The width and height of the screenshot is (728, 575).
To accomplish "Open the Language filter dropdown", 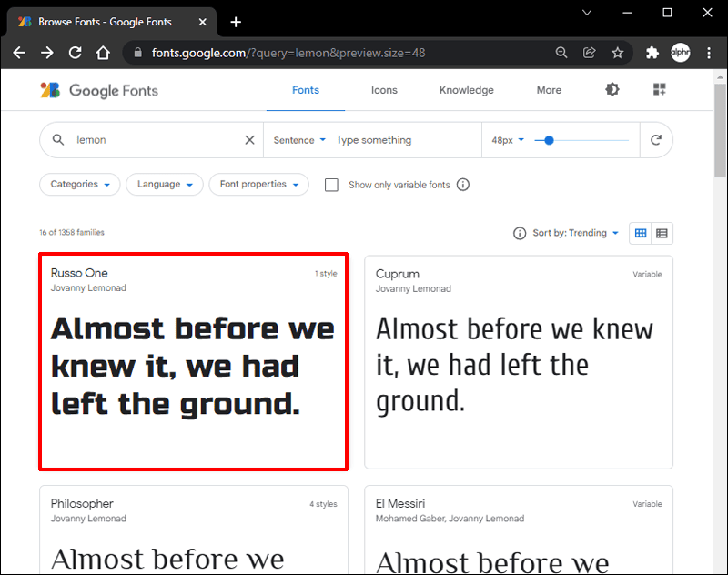I will pos(165,185).
